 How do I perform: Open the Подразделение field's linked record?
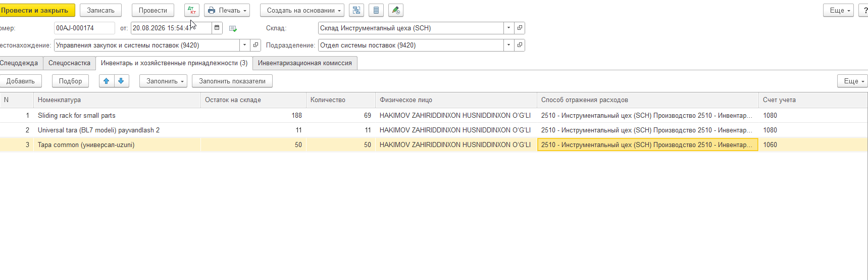coord(520,45)
